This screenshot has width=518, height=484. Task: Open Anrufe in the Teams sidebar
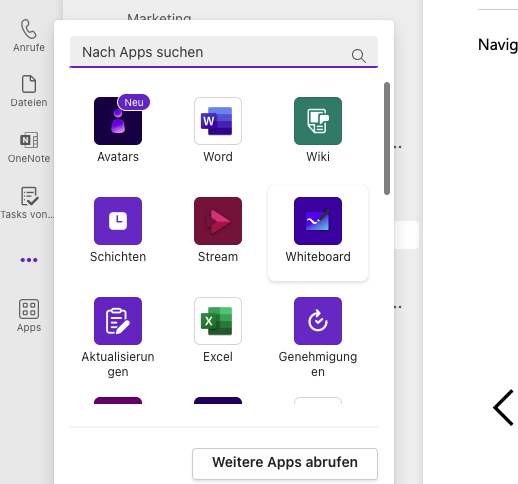click(29, 36)
